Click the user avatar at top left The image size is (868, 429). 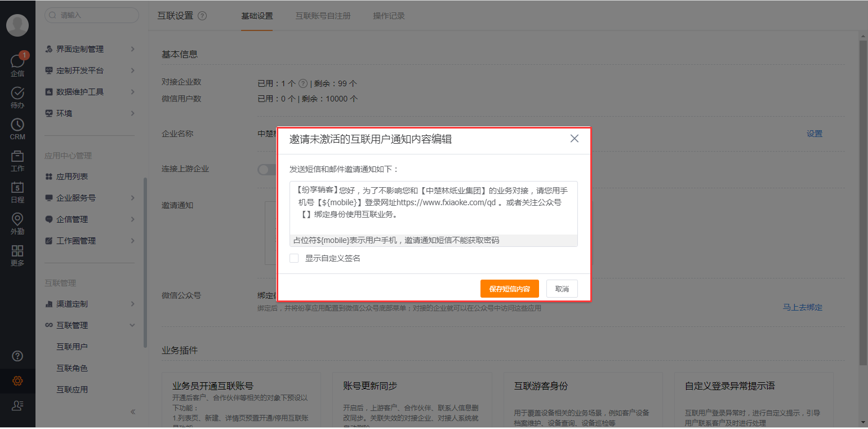pyautogui.click(x=17, y=26)
